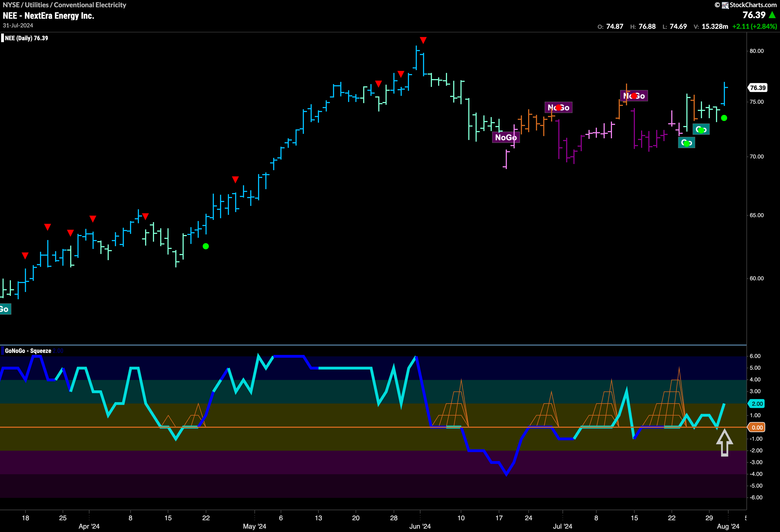Click the lower Go label near 71
This screenshot has width=780, height=532.
point(686,143)
